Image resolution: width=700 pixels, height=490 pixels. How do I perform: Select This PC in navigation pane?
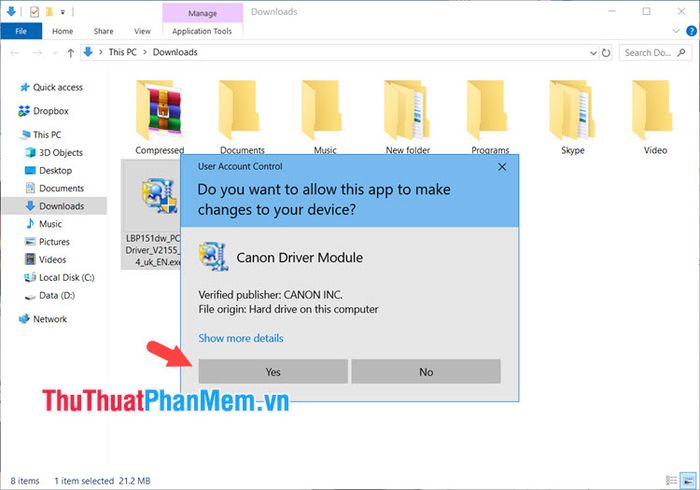47,135
